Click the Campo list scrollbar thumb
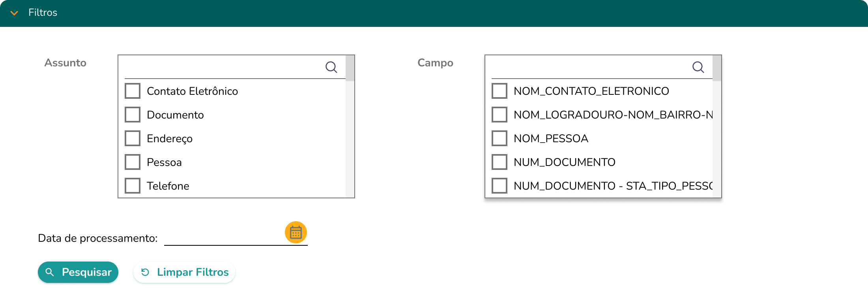This screenshot has width=868, height=305. [x=717, y=68]
